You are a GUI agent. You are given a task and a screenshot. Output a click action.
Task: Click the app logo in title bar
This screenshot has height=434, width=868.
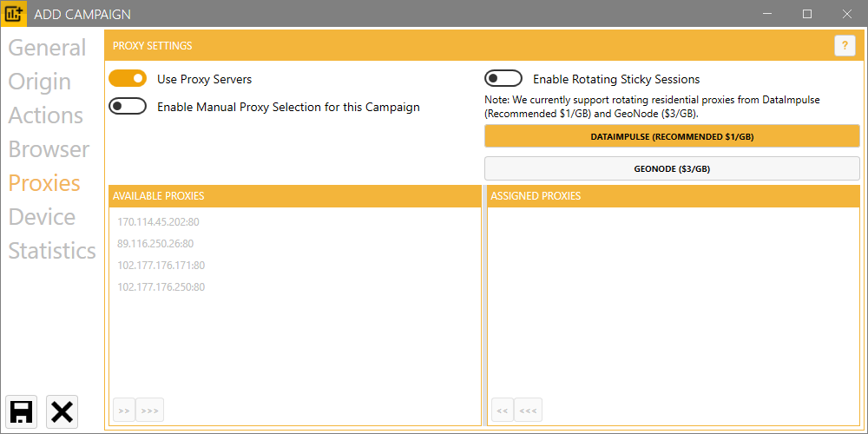15,14
